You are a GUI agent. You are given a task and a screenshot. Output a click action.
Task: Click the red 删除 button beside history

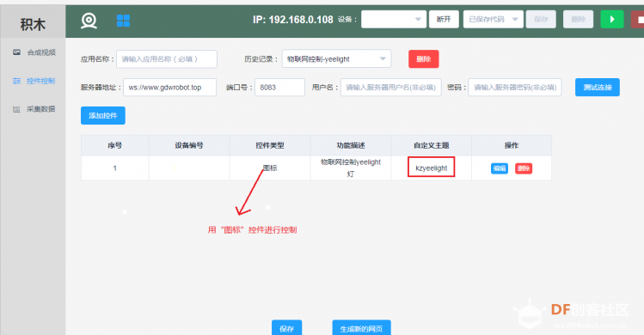click(x=423, y=59)
